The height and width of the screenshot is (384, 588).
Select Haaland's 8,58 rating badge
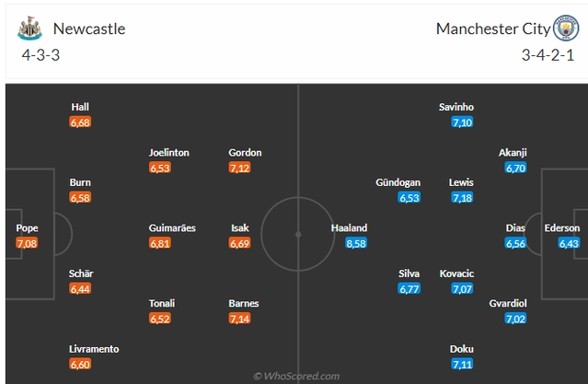356,243
